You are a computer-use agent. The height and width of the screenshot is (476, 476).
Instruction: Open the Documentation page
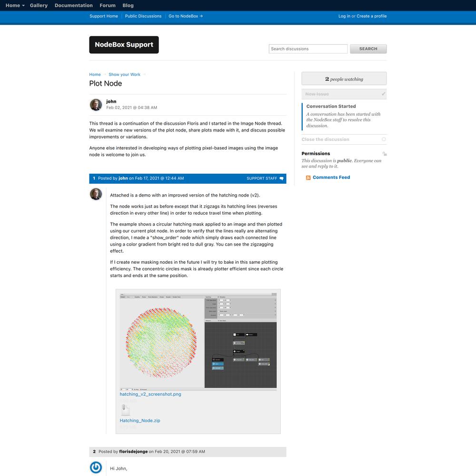(73, 5)
